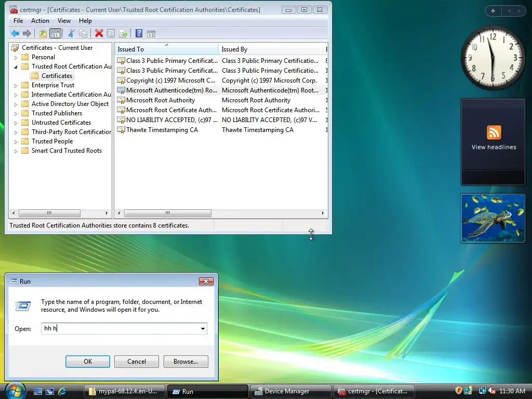Viewport: 532px width, 399px height.
Task: Expand the Untrusted Certificates folder
Action: coord(16,123)
